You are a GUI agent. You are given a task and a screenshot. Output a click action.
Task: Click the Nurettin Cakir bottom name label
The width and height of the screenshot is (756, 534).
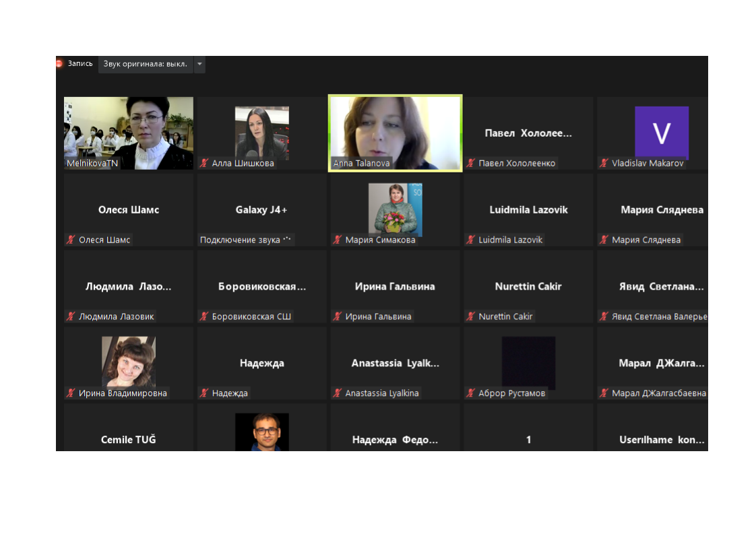tap(505, 316)
